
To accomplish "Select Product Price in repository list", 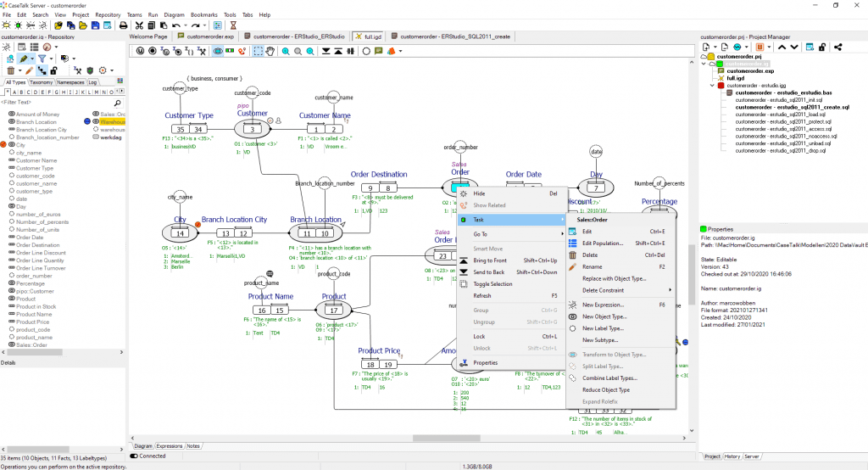I will pyautogui.click(x=32, y=322).
